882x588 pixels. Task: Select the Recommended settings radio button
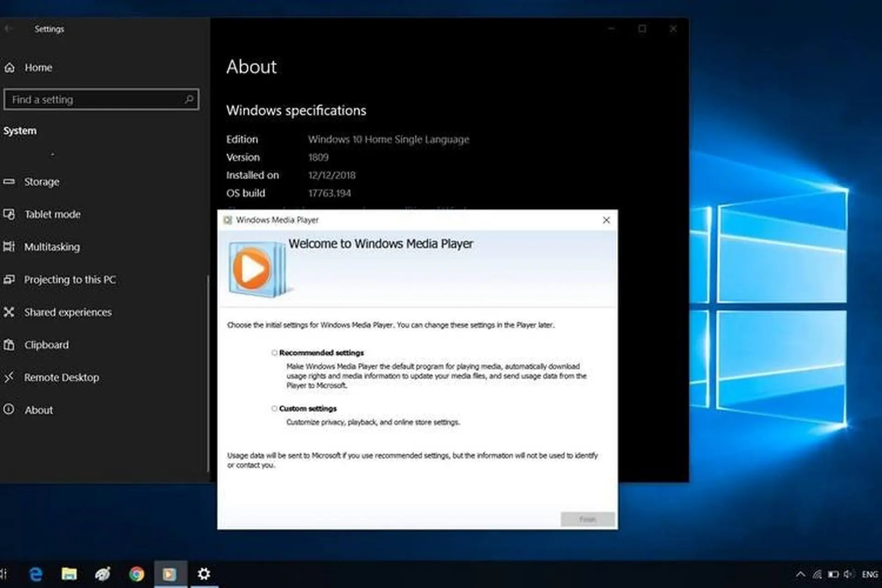tap(274, 353)
